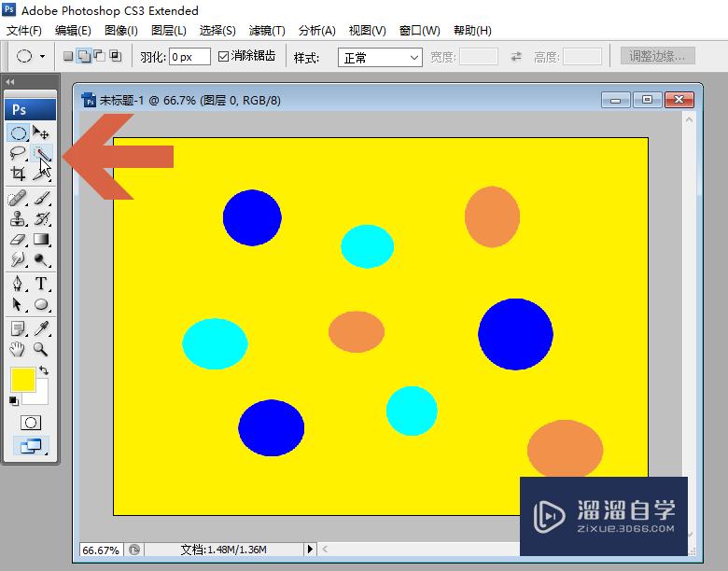Click the horizontal scrollbar left arrow
This screenshot has height=571, width=728.
(325, 550)
